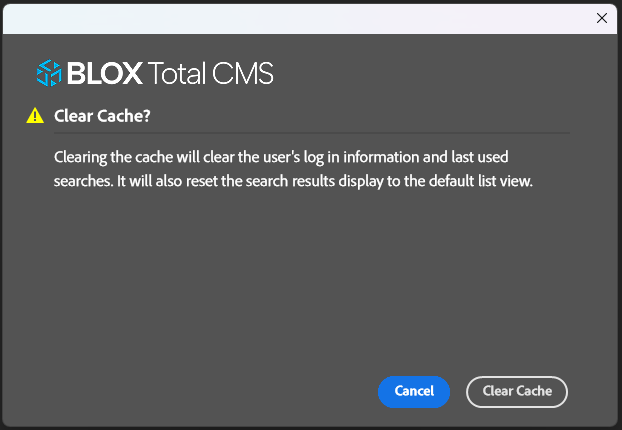The width and height of the screenshot is (622, 430).
Task: Confirm with the Clear Cache button
Action: (516, 391)
